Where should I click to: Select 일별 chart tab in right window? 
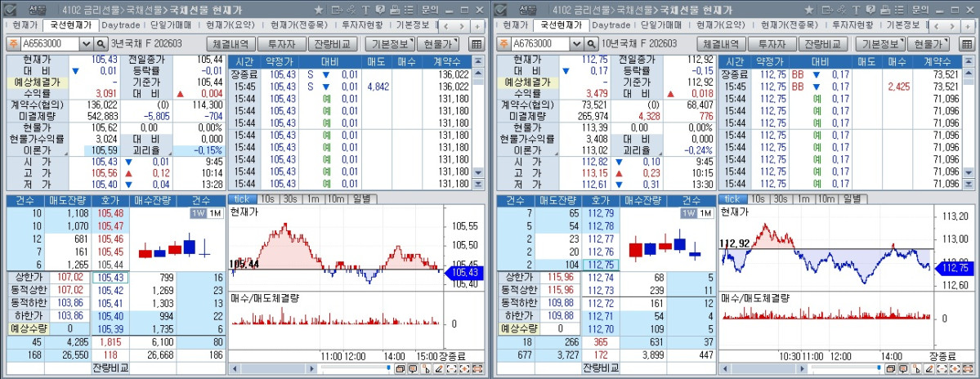tap(852, 198)
